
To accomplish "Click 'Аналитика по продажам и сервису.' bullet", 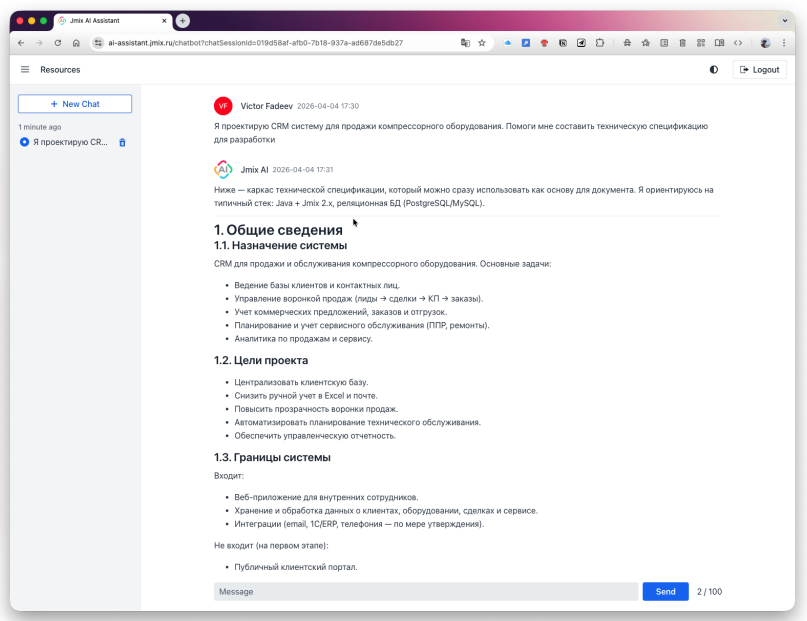I will click(x=303, y=339).
